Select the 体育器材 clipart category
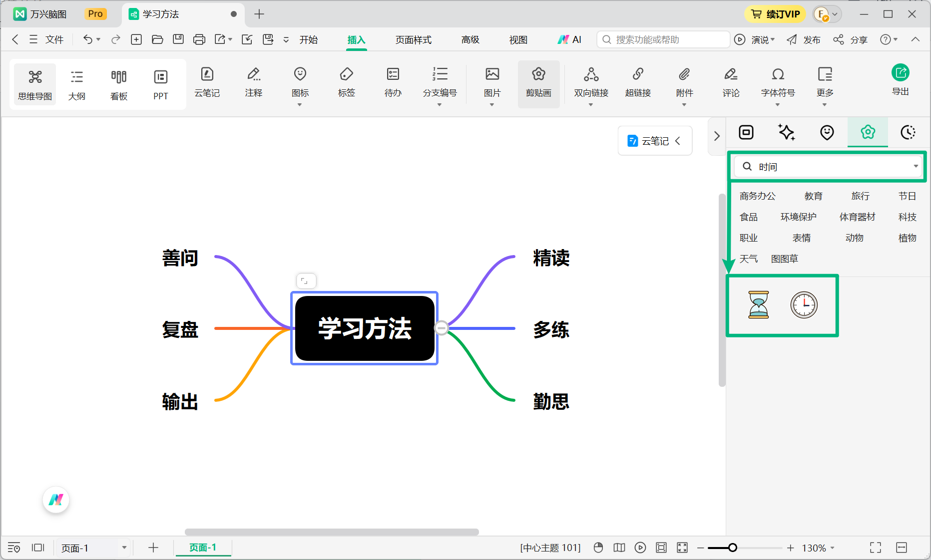Viewport: 931px width, 560px height. pos(857,217)
